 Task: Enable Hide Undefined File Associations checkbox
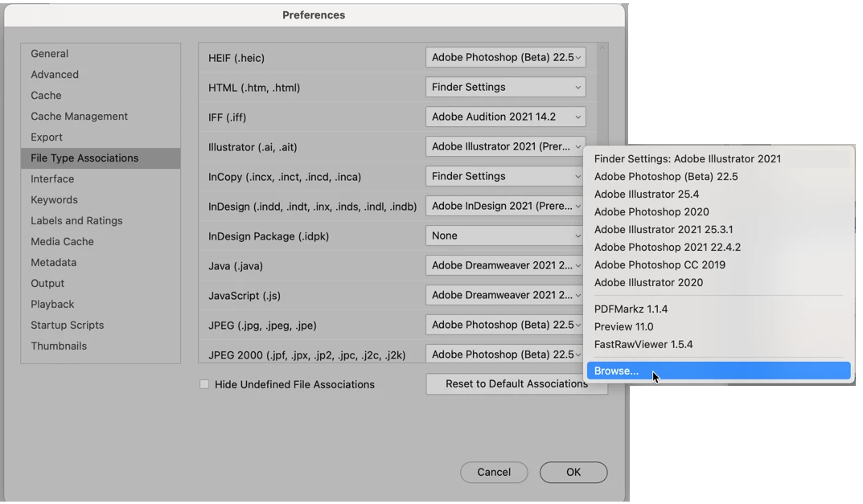coord(204,384)
